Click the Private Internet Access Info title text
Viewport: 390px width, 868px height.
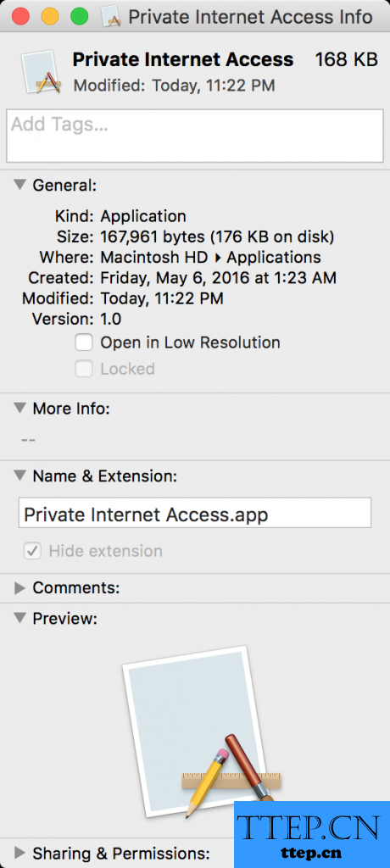pos(250,17)
